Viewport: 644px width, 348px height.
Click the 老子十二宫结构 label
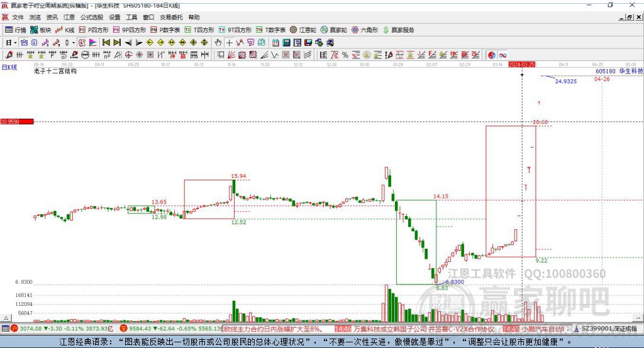click(x=55, y=71)
